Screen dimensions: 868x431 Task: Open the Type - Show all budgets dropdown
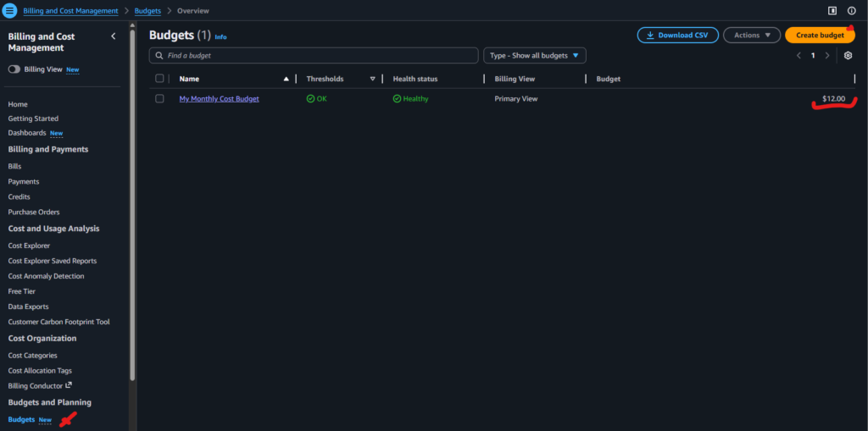click(x=534, y=56)
